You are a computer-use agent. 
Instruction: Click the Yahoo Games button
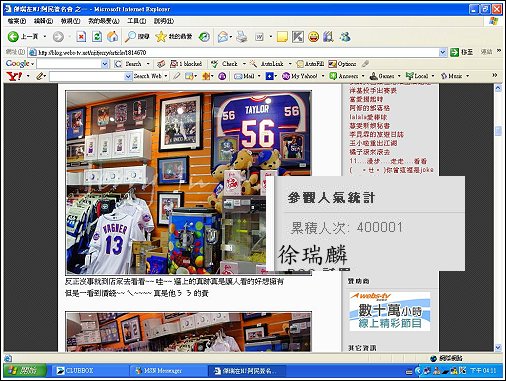[382, 76]
